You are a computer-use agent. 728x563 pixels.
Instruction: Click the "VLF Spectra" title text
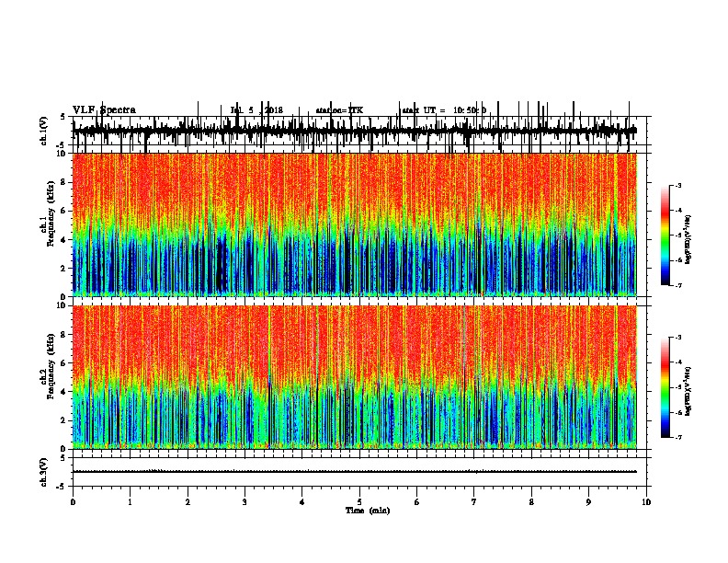click(105, 110)
